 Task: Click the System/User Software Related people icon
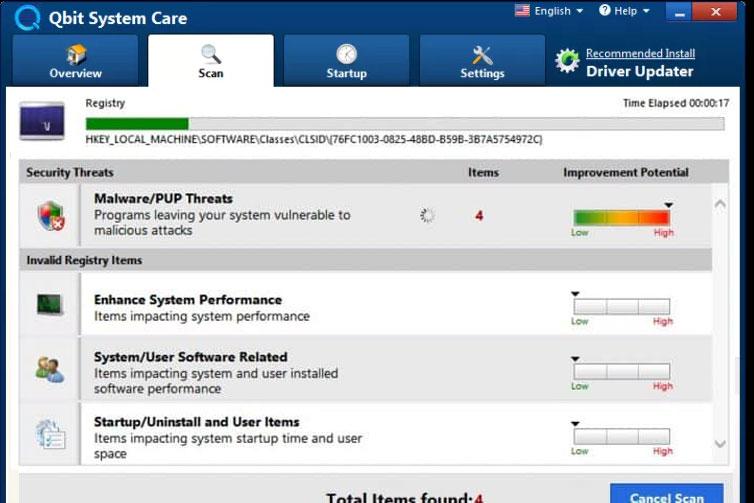click(49, 369)
